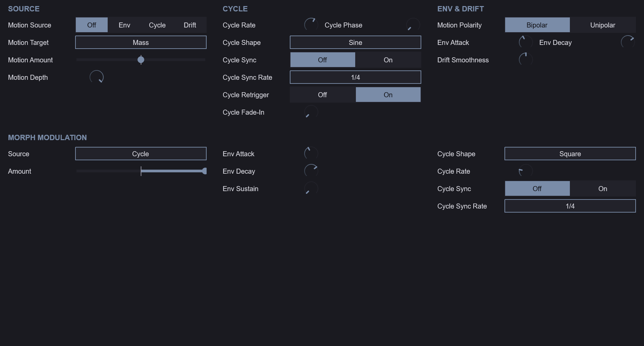Click the Morph Modulation Amount slider handle
Image resolution: width=644 pixels, height=346 pixels.
point(204,171)
